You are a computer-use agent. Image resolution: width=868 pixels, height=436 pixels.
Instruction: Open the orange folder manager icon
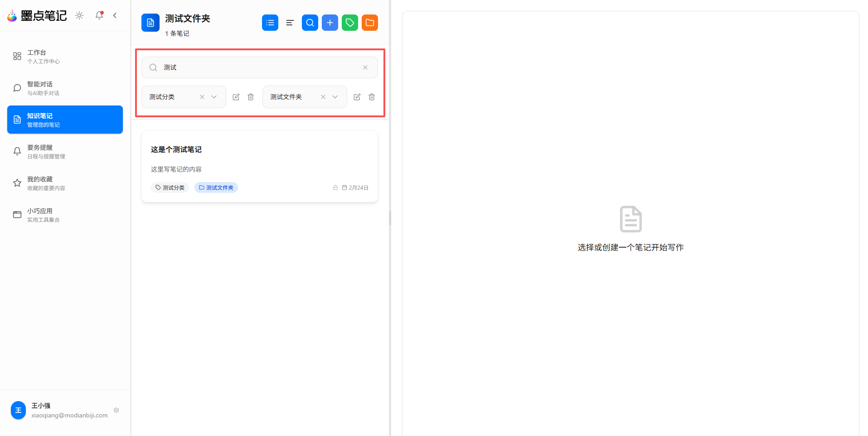(370, 23)
